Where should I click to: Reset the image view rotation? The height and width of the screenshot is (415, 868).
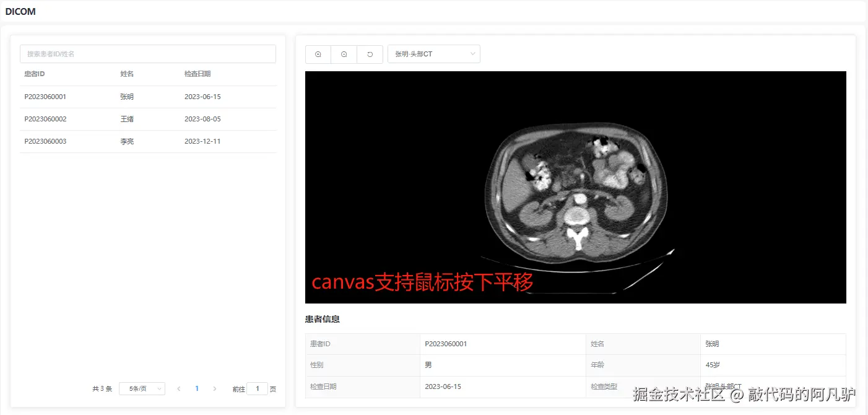point(370,54)
